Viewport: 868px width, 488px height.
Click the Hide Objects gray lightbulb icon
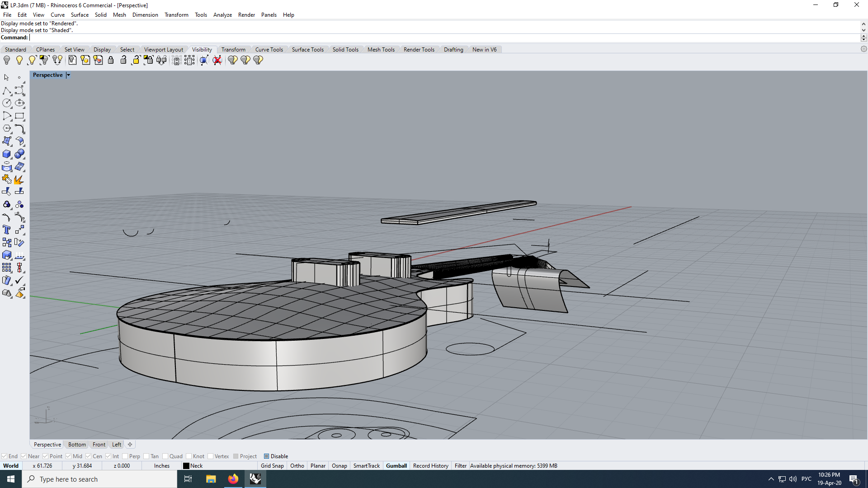pyautogui.click(x=7, y=60)
